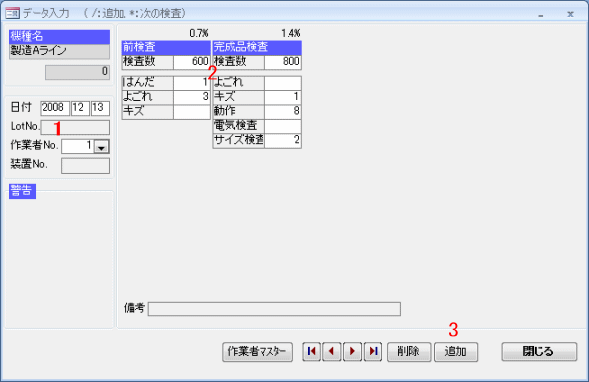The image size is (589, 382).
Task: Click the 警告 warning label
Action: tap(22, 191)
